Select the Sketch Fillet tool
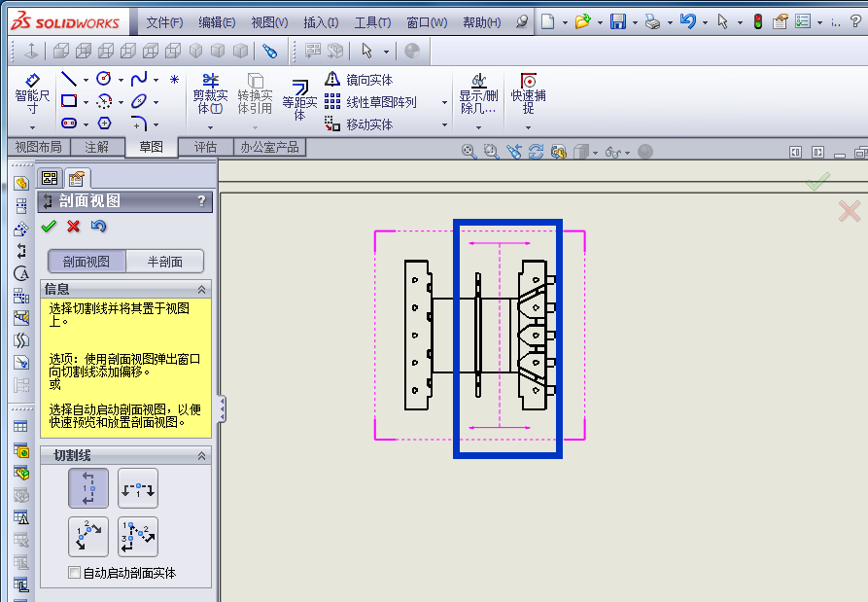This screenshot has height=602, width=868. pos(139,123)
